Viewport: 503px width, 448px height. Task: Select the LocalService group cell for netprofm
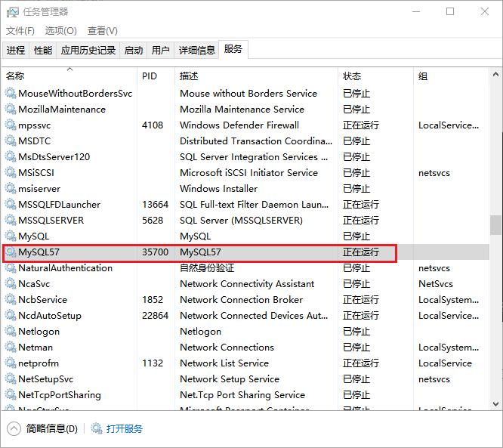446,363
